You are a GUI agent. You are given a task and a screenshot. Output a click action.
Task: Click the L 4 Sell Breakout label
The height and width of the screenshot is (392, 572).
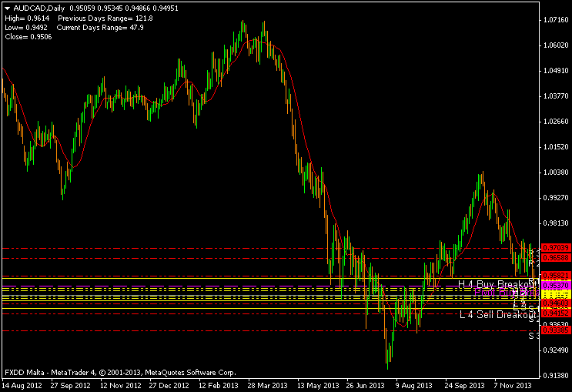pos(496,314)
